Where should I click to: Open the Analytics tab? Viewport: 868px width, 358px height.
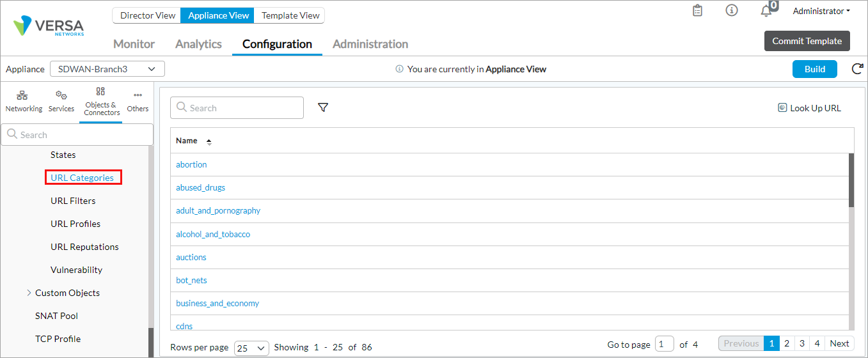[x=198, y=44]
